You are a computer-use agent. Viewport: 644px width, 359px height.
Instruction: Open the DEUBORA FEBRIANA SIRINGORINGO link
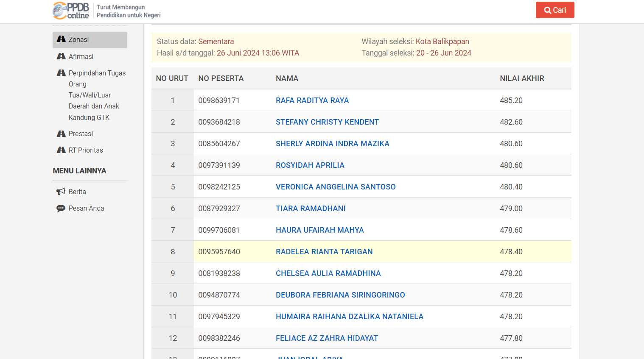[340, 295]
